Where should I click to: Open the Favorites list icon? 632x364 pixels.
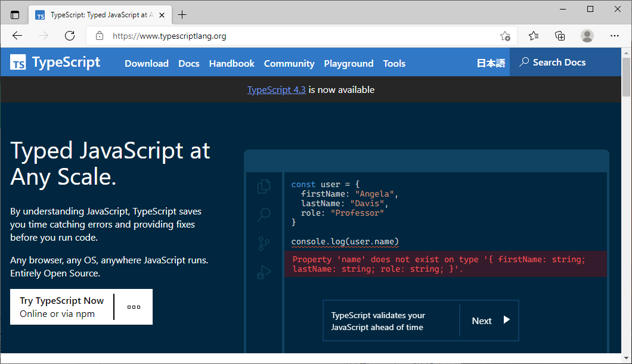(534, 36)
